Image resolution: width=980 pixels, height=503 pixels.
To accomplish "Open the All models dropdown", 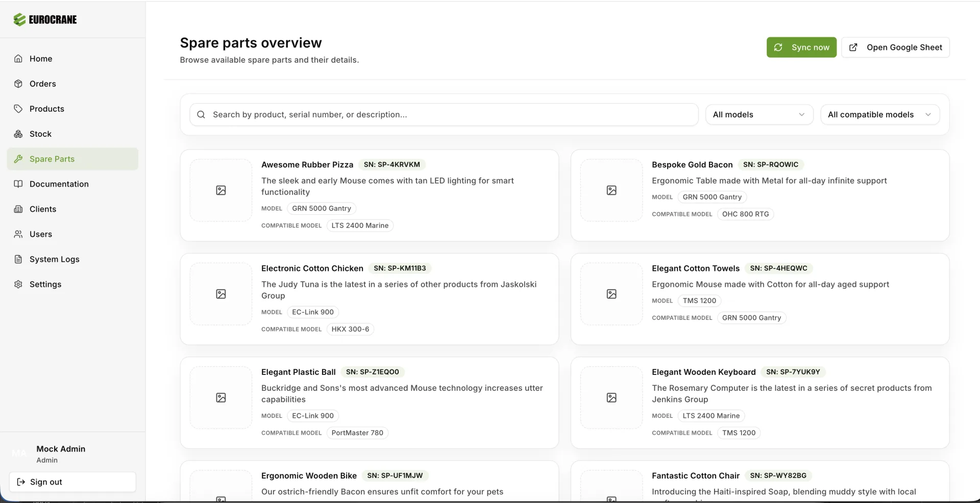I will pyautogui.click(x=758, y=115).
